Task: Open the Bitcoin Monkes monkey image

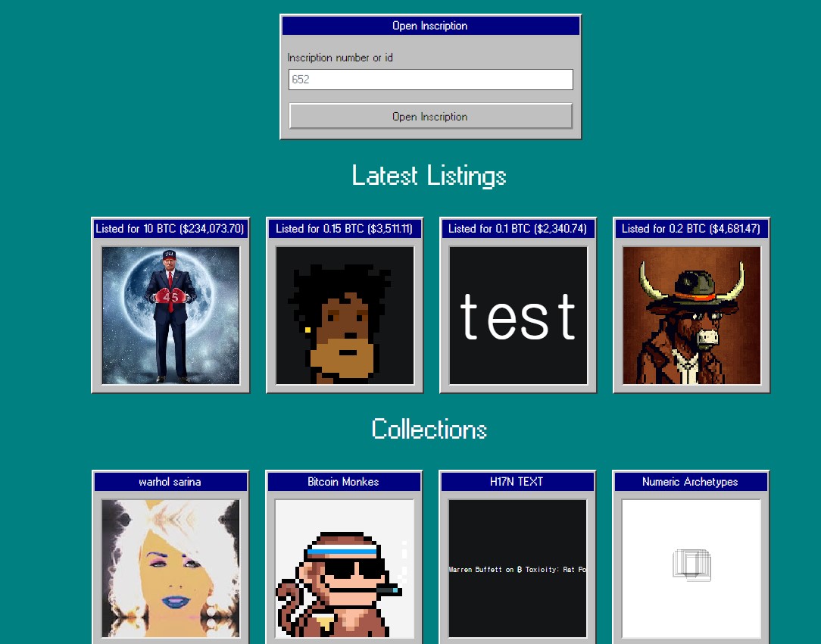Action: [x=345, y=568]
